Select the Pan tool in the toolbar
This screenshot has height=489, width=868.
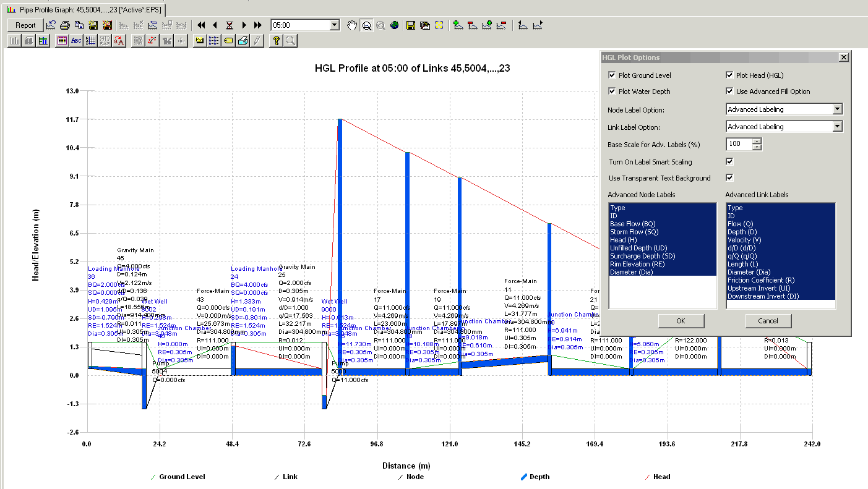(351, 25)
